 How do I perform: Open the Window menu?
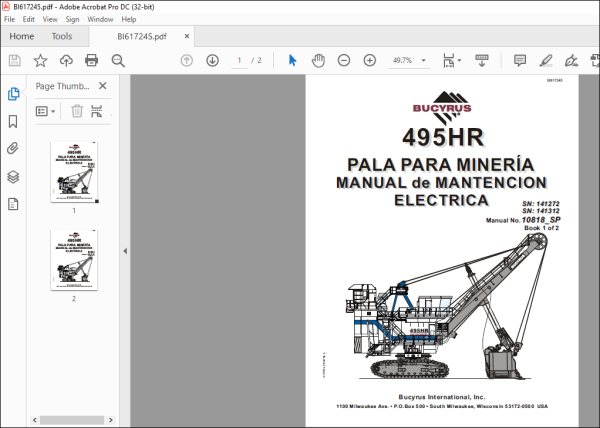tap(100, 19)
